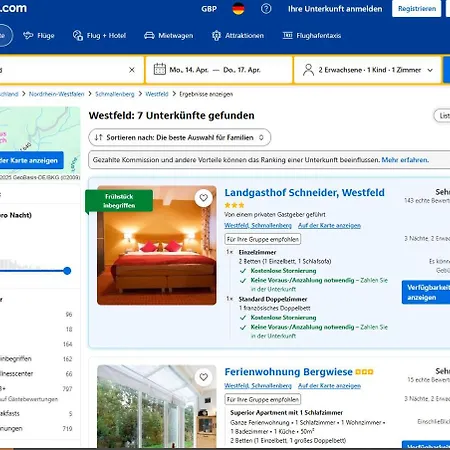This screenshot has width=450, height=450.
Task: Open the Attraktionen tab
Action: pyautogui.click(x=238, y=36)
